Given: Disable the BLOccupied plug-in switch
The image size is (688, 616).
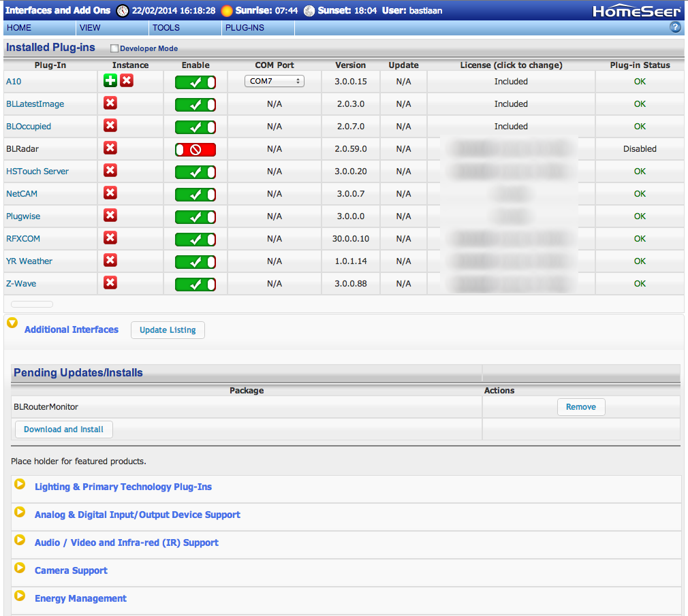Looking at the screenshot, I should click(196, 127).
